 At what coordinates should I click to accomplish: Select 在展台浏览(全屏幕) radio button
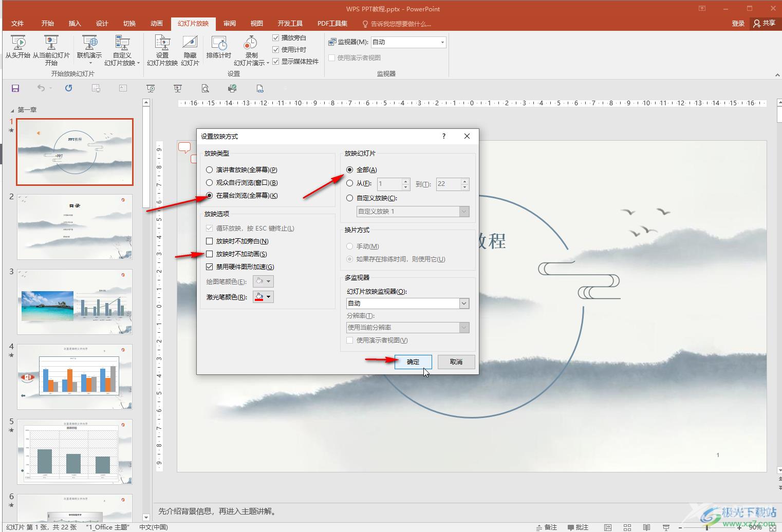pos(209,196)
